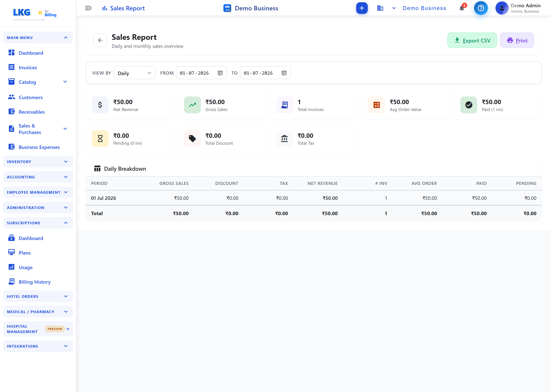
Task: Collapse the sidebar with hamburger icon
Action: click(88, 8)
